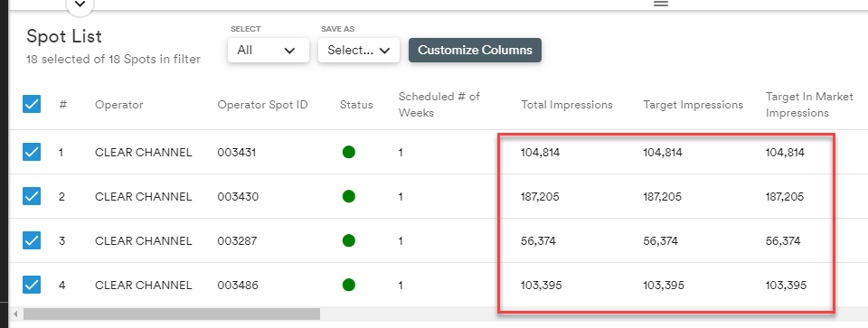Click green status dot for spot 003431

point(349,152)
